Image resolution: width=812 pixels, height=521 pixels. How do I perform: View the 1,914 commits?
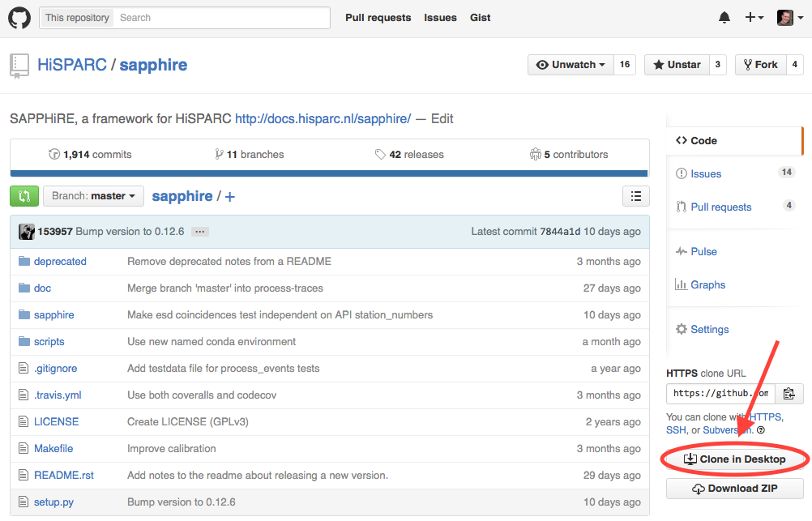(90, 154)
